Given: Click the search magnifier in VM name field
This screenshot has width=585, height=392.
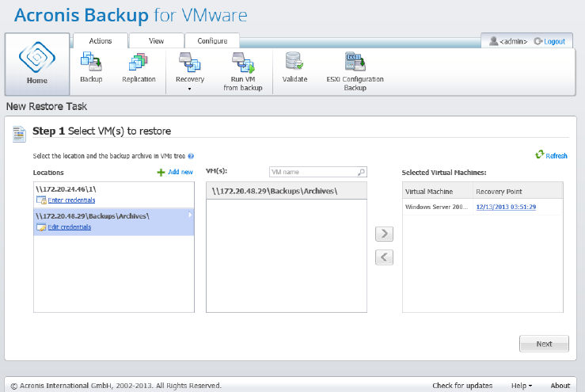Looking at the screenshot, I should pos(361,172).
